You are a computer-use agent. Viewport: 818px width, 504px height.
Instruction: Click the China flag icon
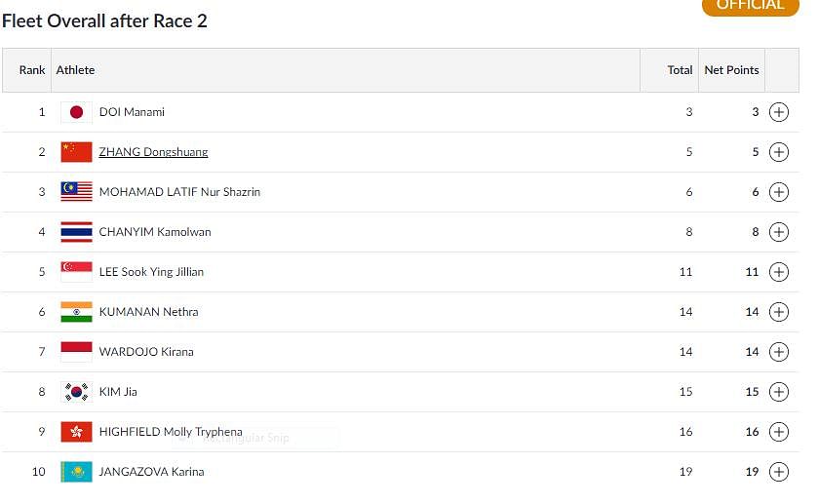coord(76,152)
